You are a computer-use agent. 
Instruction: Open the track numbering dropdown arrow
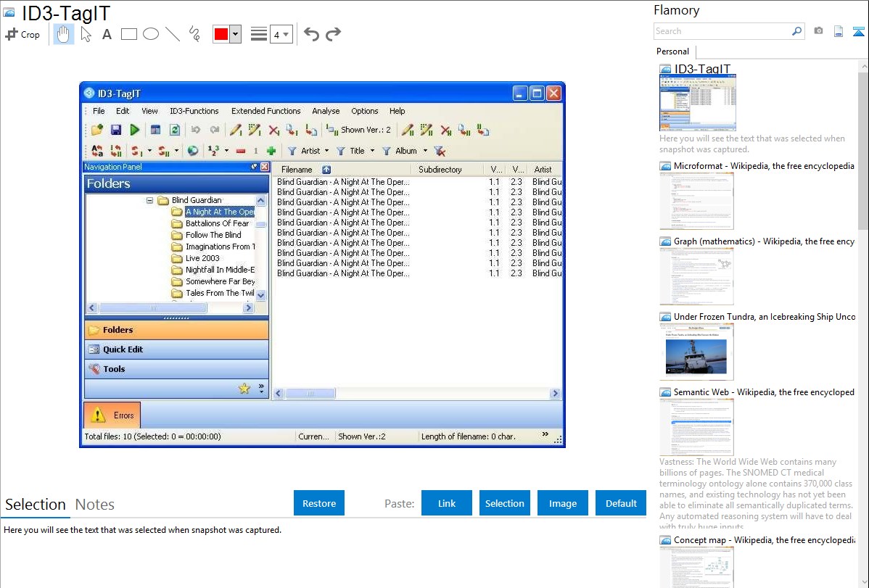(x=226, y=151)
